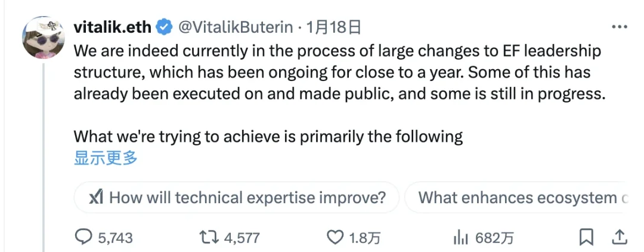Click the 5,743 replies count

tap(115, 238)
